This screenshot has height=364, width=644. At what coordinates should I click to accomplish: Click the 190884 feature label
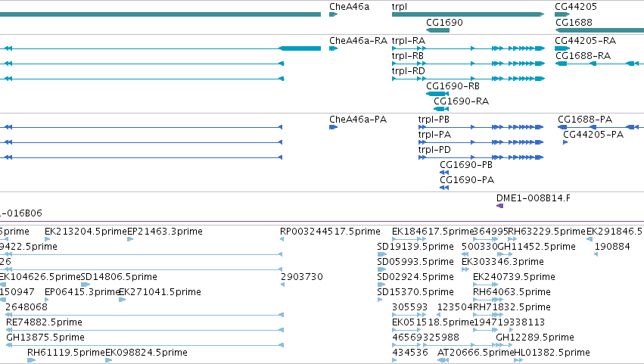pyautogui.click(x=612, y=247)
